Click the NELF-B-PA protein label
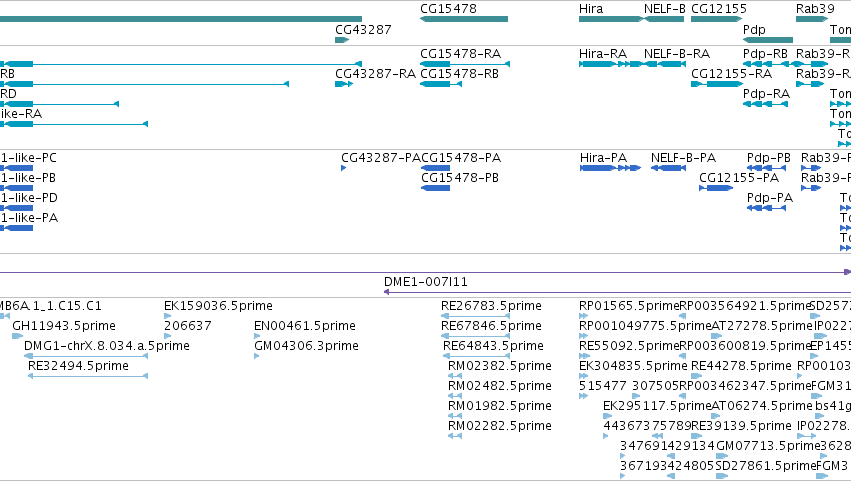The width and height of the screenshot is (851, 481). click(683, 158)
